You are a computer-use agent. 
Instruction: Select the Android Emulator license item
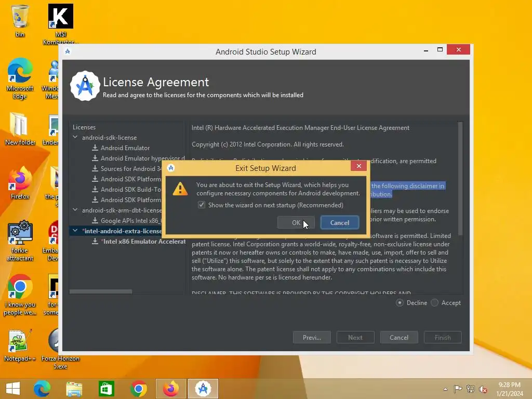tap(125, 148)
